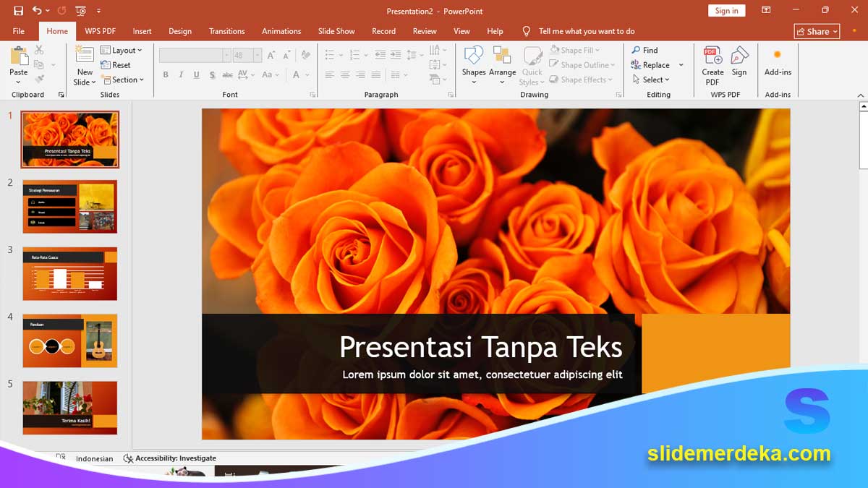
Task: Click the New Slide icon
Action: coord(85,56)
